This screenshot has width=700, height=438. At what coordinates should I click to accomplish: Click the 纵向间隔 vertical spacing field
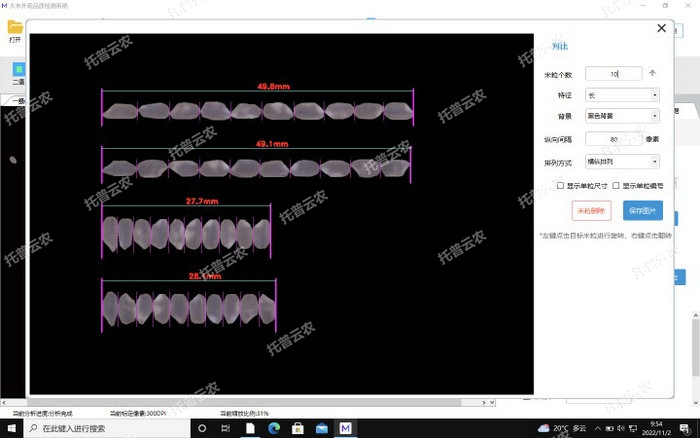point(613,139)
